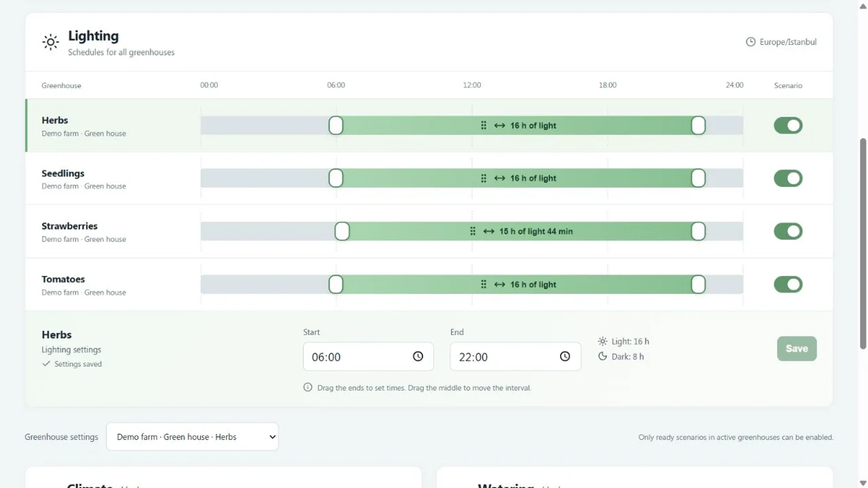Click the Herbs start handle on light bar
868x488 pixels.
pyautogui.click(x=336, y=125)
